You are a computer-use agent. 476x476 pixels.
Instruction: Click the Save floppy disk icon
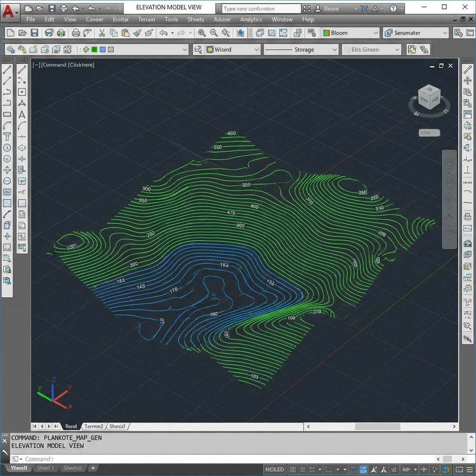(x=34, y=33)
